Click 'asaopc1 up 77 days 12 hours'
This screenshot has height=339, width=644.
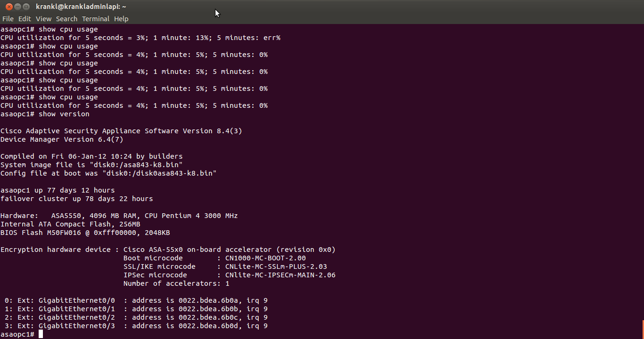(58, 190)
